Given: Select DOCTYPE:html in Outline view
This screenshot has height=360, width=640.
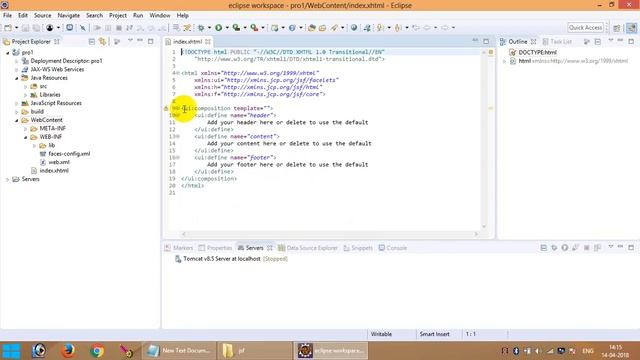Looking at the screenshot, I should click(537, 53).
